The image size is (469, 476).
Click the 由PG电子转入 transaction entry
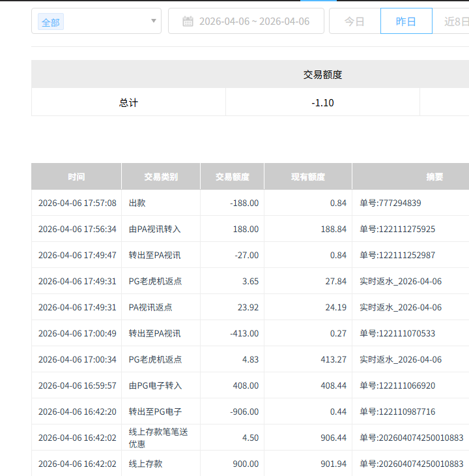[155, 385]
